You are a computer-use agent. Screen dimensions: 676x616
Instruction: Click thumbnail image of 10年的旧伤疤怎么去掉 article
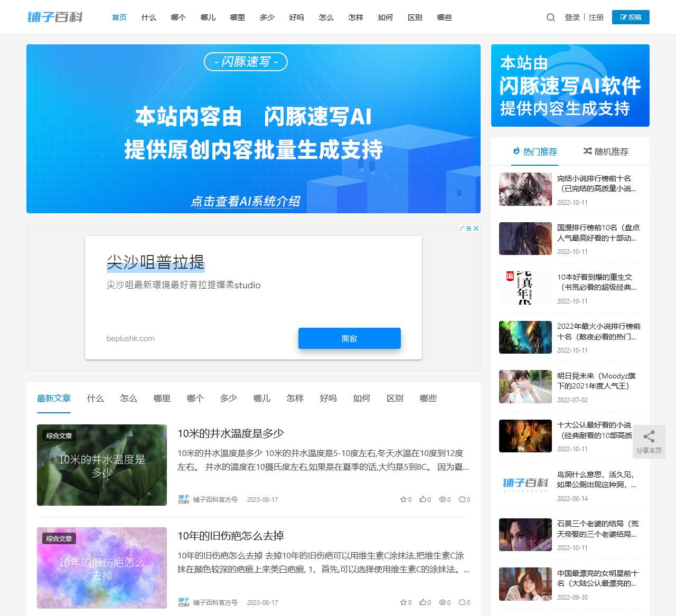tap(102, 568)
